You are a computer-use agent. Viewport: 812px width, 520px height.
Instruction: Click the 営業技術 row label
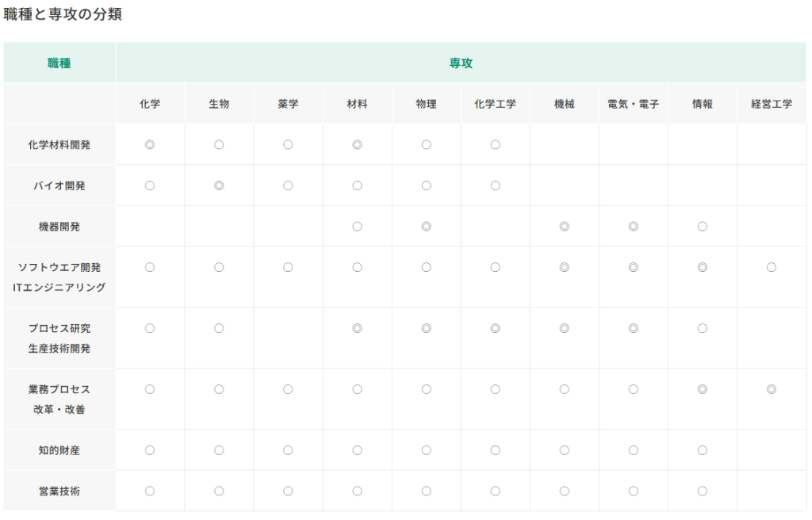pos(59,491)
